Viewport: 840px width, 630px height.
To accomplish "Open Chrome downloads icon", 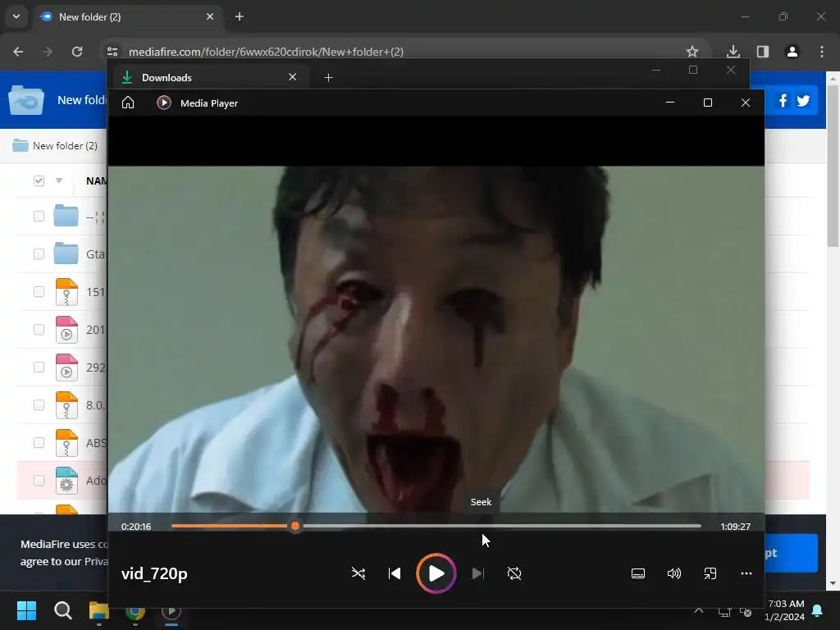I will [733, 52].
